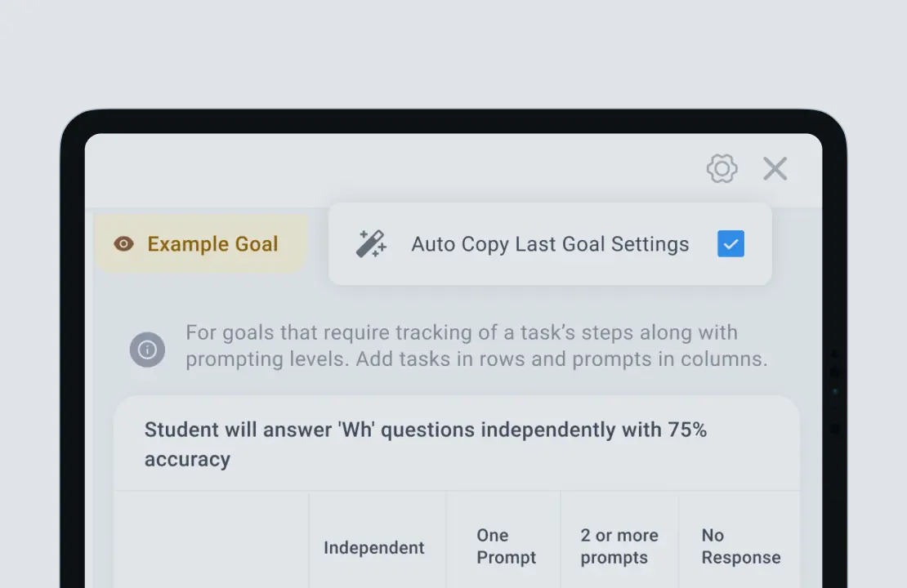907x588 pixels.
Task: Close the panel with the X icon
Action: tap(775, 169)
